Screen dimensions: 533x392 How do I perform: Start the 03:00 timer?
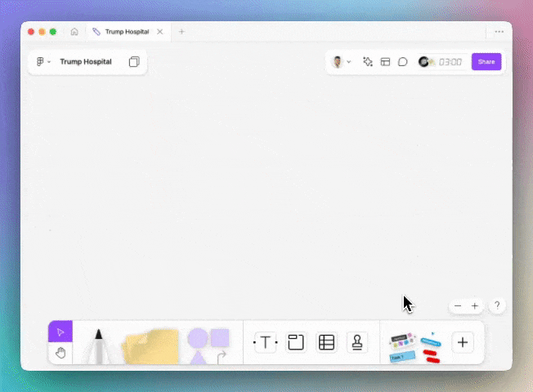pyautogui.click(x=450, y=62)
